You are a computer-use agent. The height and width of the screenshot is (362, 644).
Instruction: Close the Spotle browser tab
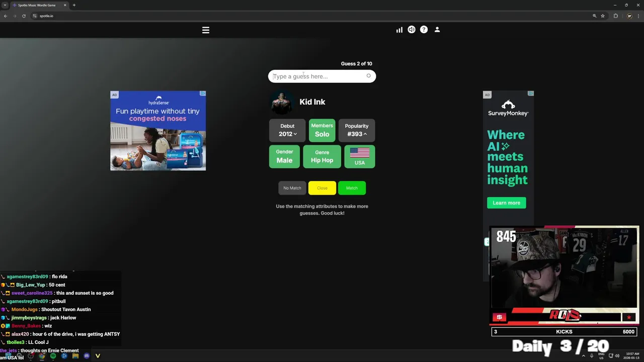point(64,5)
